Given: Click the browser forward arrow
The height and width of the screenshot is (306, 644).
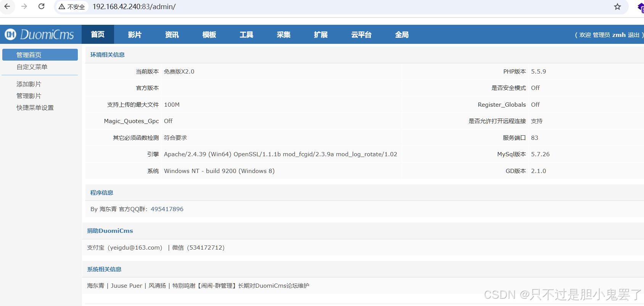Looking at the screenshot, I should [x=24, y=6].
